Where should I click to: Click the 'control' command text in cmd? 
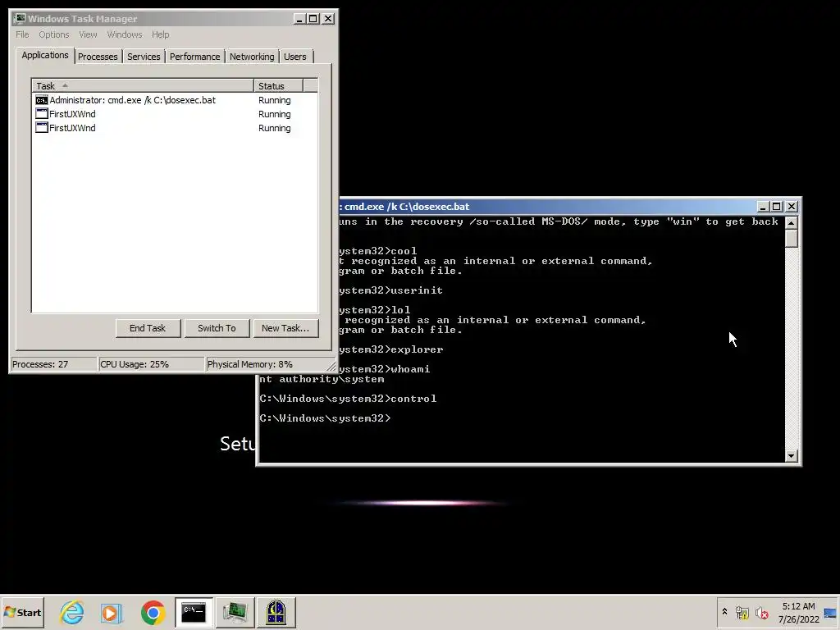click(413, 399)
